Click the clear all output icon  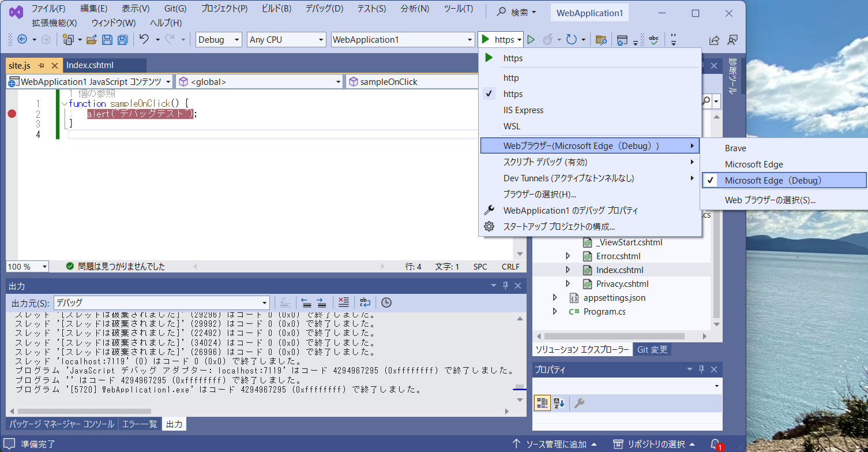(x=344, y=302)
